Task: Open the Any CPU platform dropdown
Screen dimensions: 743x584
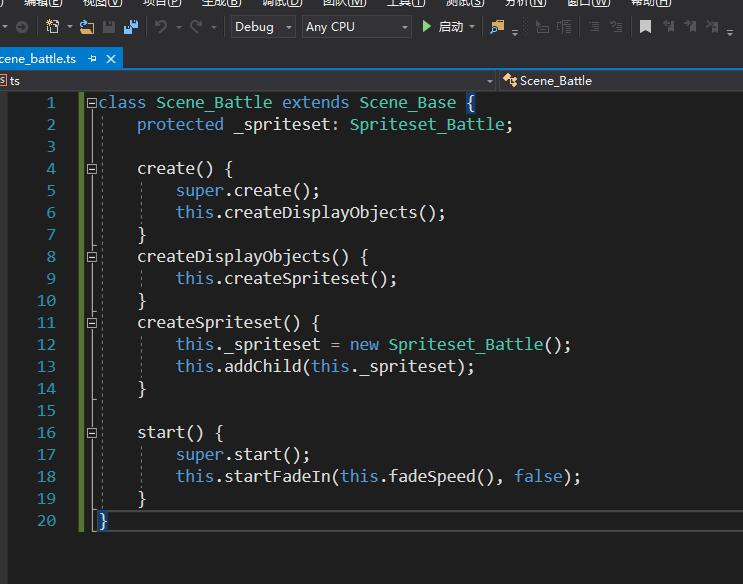Action: (x=356, y=27)
